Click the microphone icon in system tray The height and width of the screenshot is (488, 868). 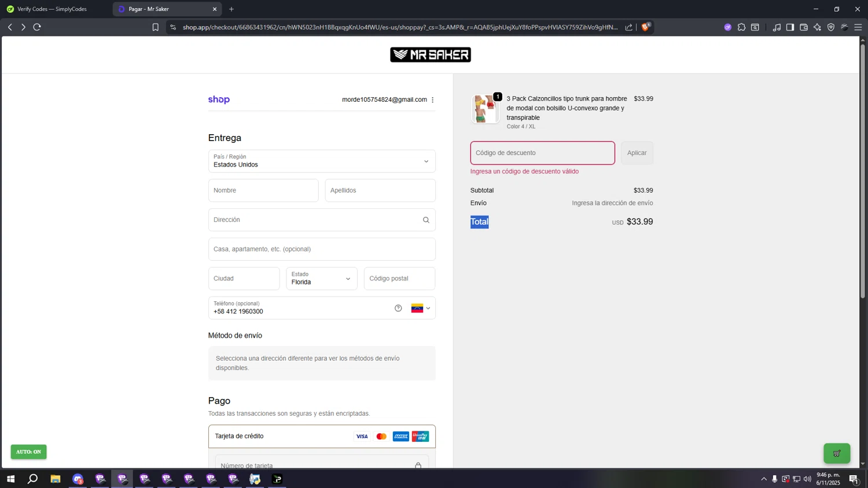(x=775, y=479)
